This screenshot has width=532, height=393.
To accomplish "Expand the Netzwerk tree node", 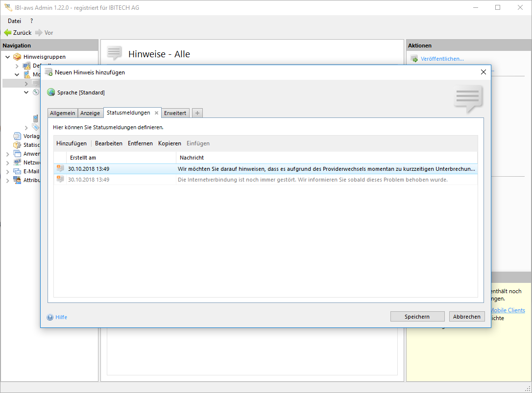I will coord(7,163).
